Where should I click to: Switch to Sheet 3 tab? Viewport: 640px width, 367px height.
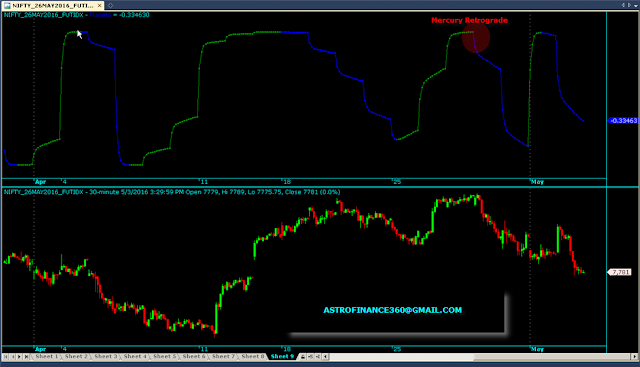105,356
